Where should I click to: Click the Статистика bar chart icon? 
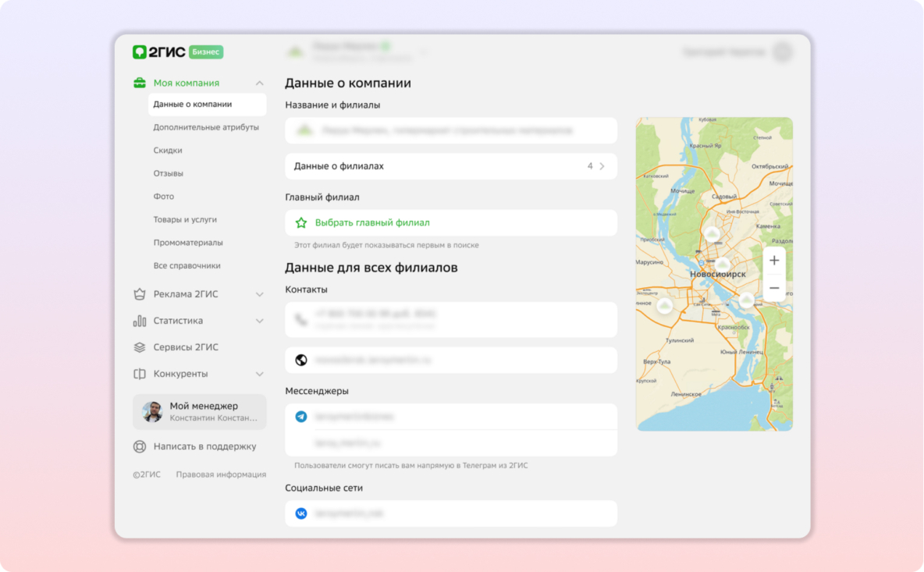140,321
